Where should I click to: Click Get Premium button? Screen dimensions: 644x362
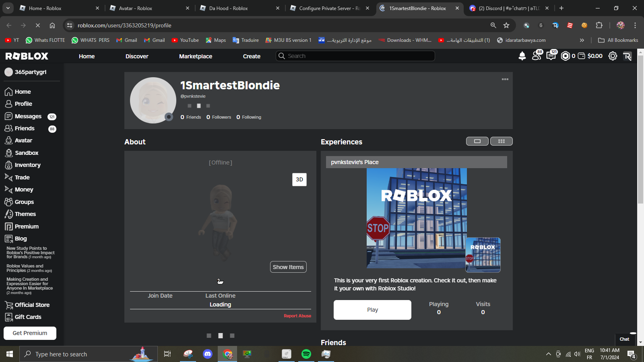tap(30, 333)
